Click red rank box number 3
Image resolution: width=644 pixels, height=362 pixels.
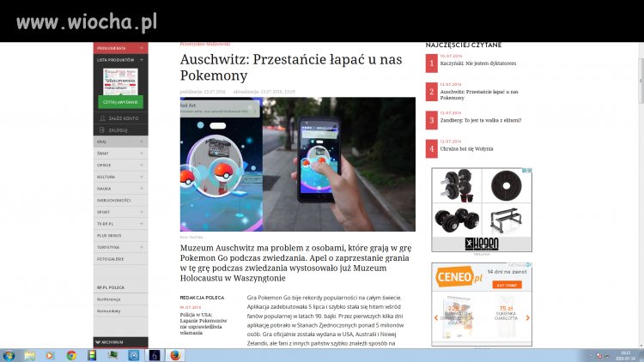431,120
